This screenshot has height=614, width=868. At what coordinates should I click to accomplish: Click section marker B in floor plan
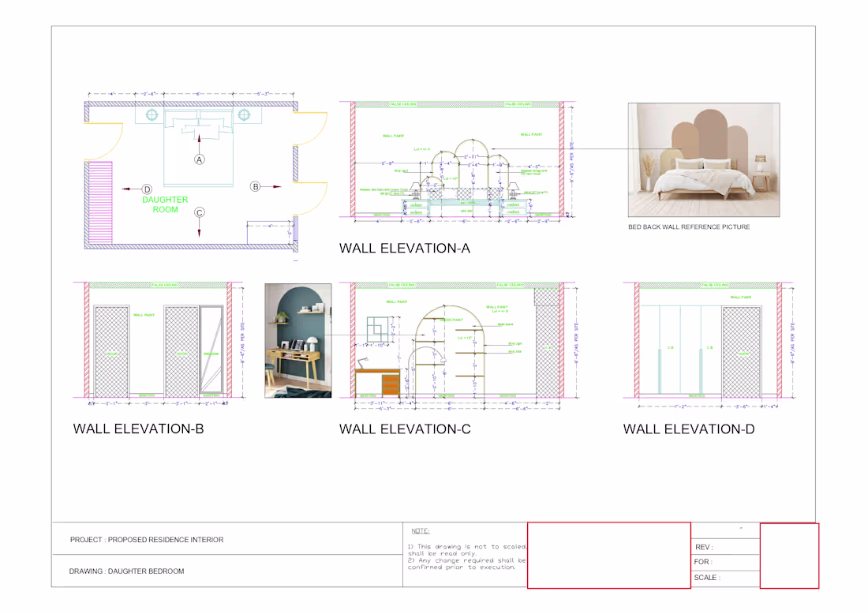(255, 186)
